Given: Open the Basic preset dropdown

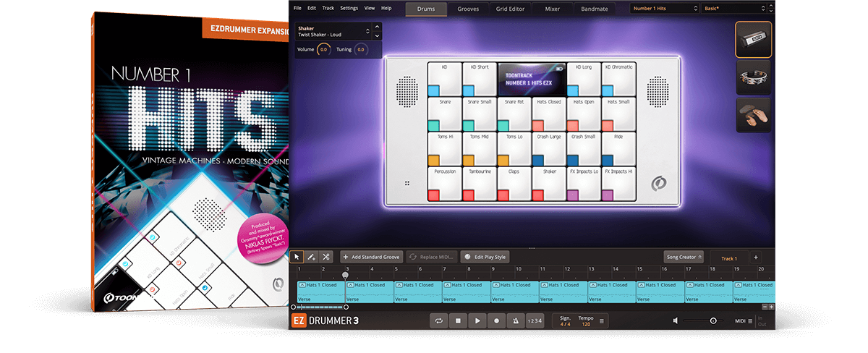Looking at the screenshot, I should pos(733,9).
